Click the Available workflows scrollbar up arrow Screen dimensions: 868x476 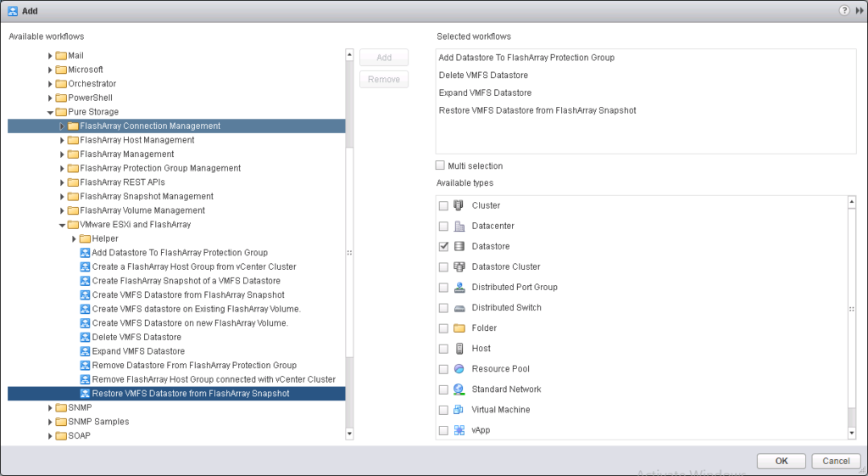(349, 54)
